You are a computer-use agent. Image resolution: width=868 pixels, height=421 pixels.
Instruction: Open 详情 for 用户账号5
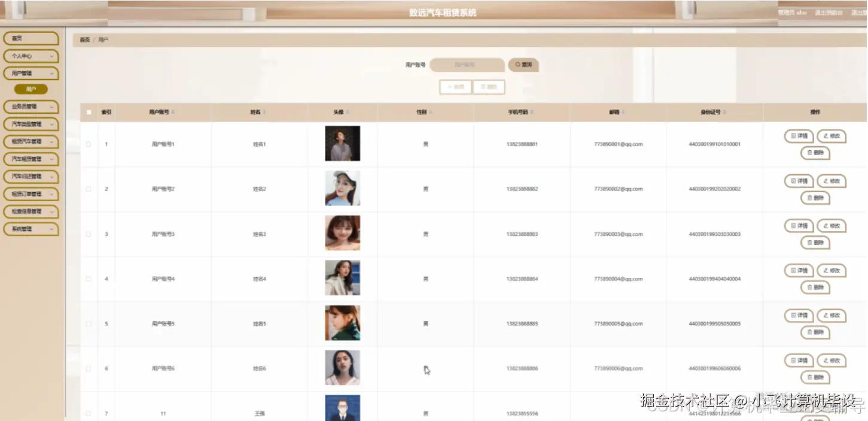[799, 315]
